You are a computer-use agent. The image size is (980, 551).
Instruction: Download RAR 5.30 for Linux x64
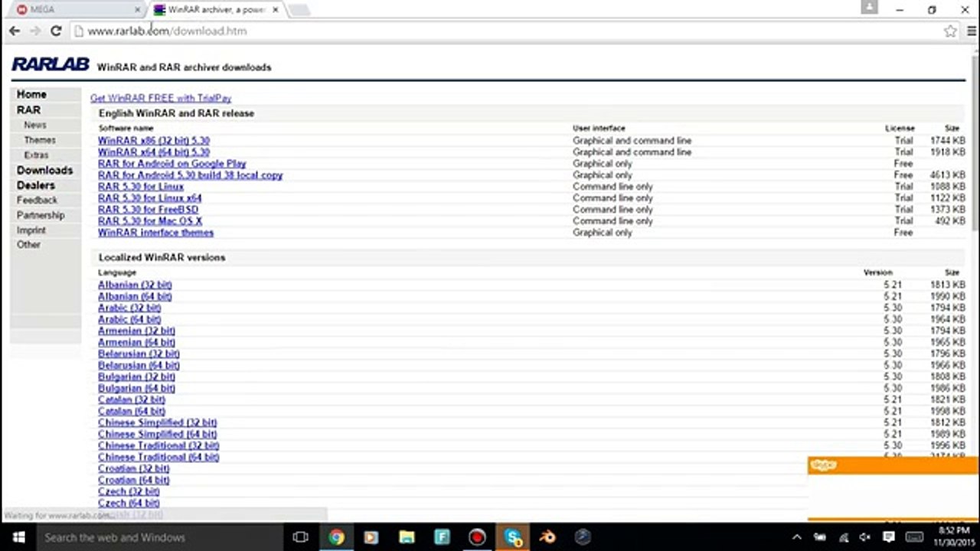pyautogui.click(x=149, y=198)
